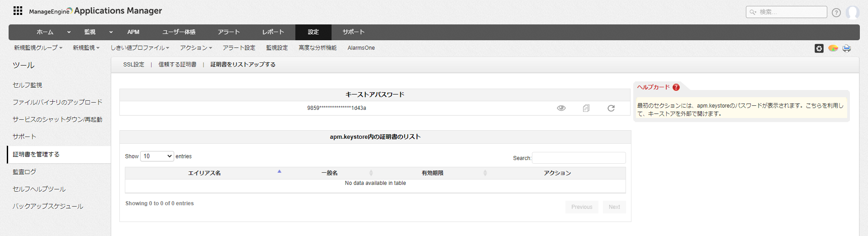Open the SSL設定 tab
The image size is (868, 236).
click(134, 65)
